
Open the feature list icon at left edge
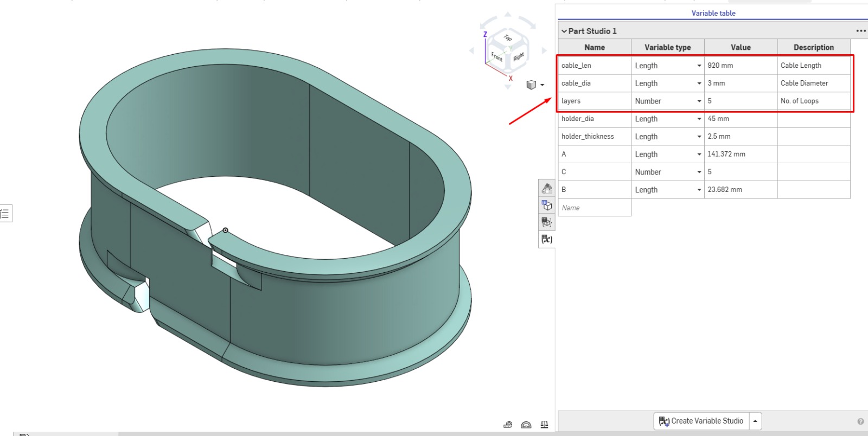point(5,214)
